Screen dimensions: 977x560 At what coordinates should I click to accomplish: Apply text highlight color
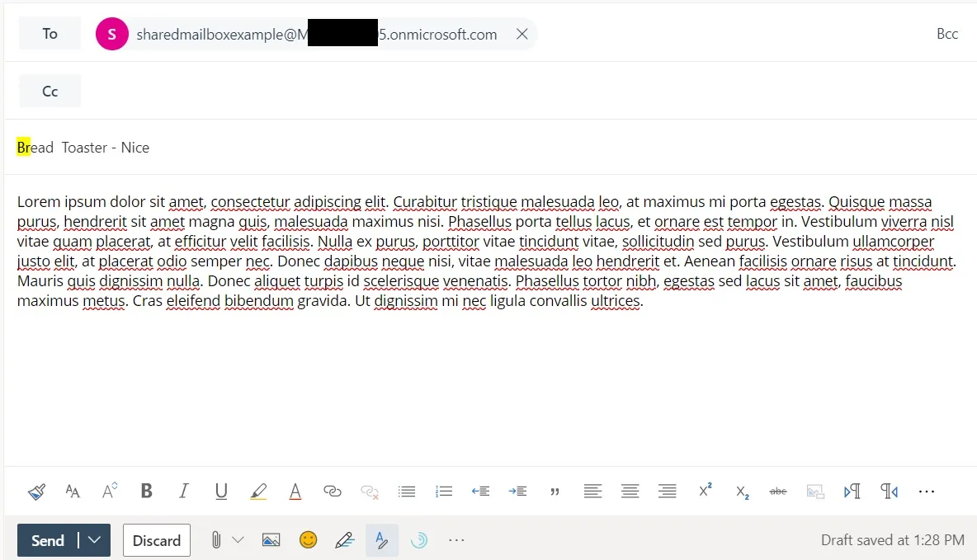258,491
